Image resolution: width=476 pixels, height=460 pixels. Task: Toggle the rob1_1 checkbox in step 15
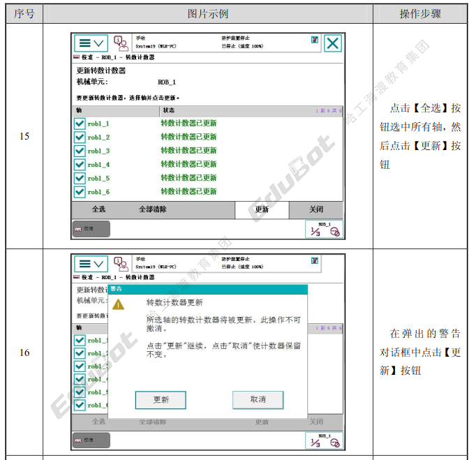(x=80, y=124)
